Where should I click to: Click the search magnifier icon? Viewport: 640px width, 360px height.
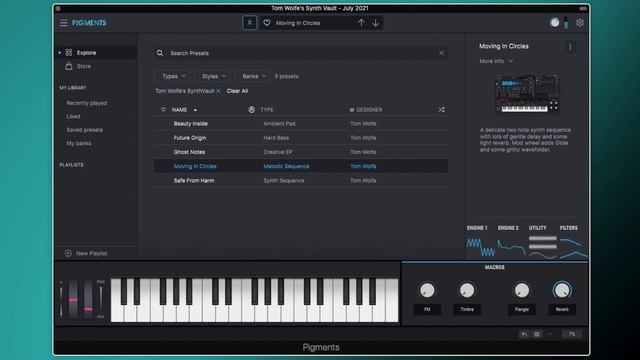(160, 53)
